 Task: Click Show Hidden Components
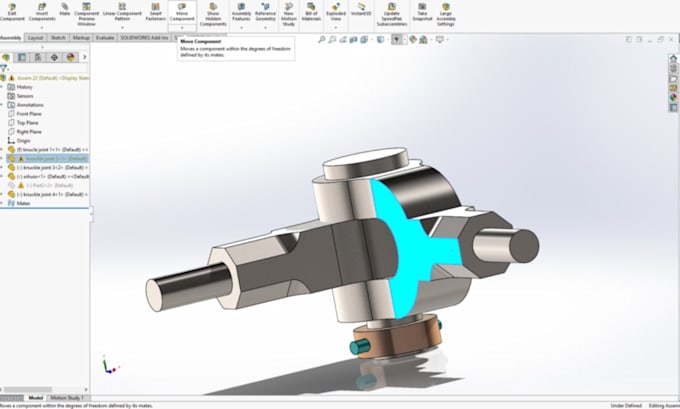coord(213,14)
